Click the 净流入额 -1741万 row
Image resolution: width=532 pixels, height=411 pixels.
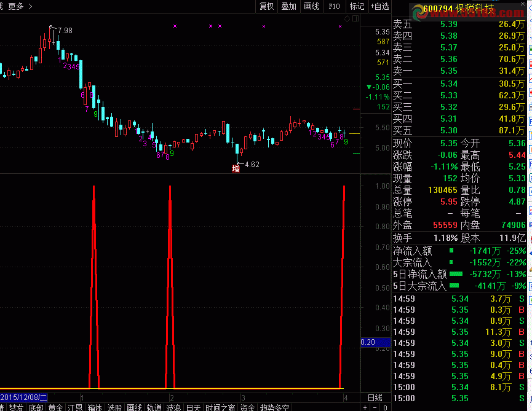pos(459,251)
